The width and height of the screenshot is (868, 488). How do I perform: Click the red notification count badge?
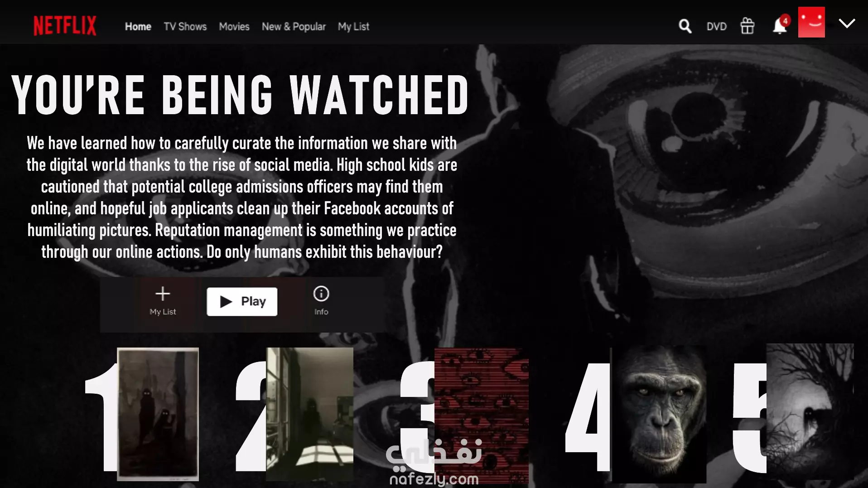[x=786, y=20]
